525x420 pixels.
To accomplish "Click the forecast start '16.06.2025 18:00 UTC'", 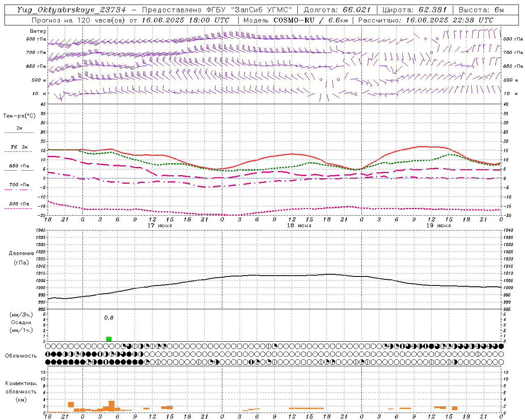I will (x=185, y=20).
